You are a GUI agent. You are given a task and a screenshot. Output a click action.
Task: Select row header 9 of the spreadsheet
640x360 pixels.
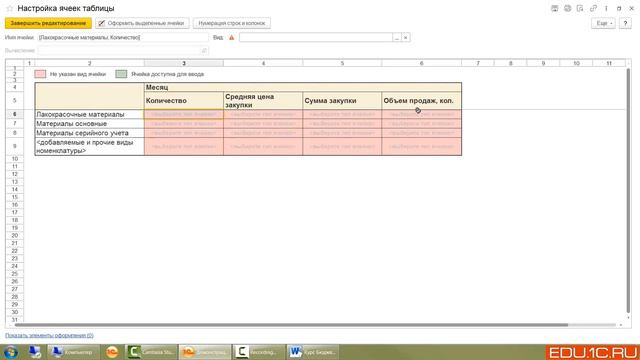tap(15, 147)
